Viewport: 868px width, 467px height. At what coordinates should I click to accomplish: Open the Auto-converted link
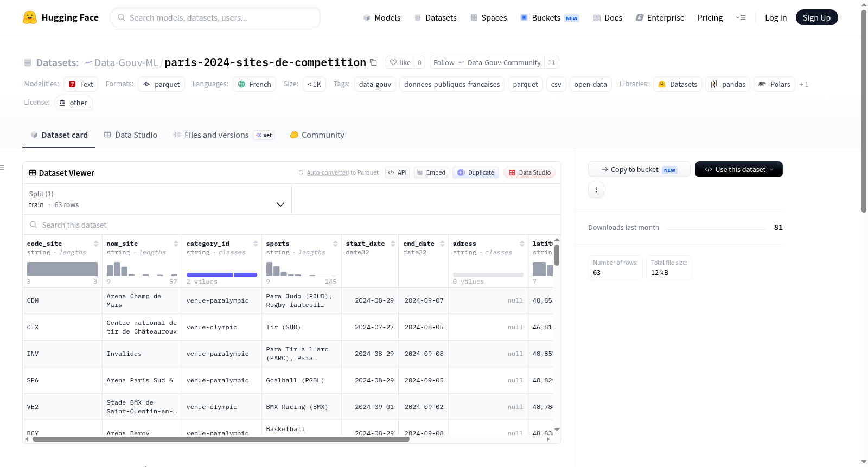(328, 172)
